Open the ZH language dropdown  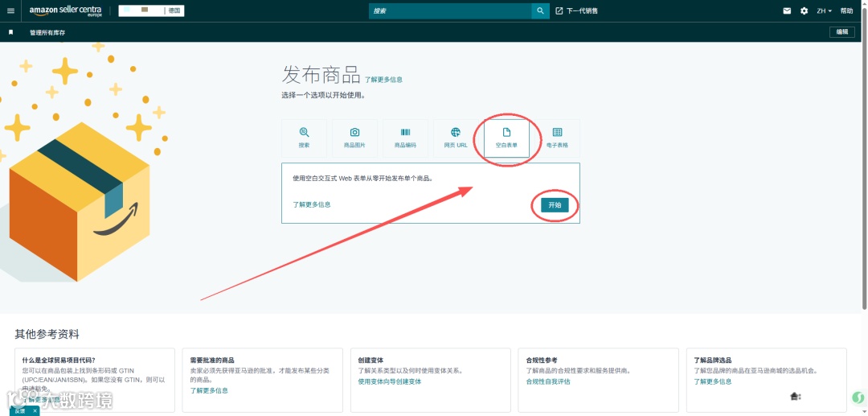click(x=825, y=11)
